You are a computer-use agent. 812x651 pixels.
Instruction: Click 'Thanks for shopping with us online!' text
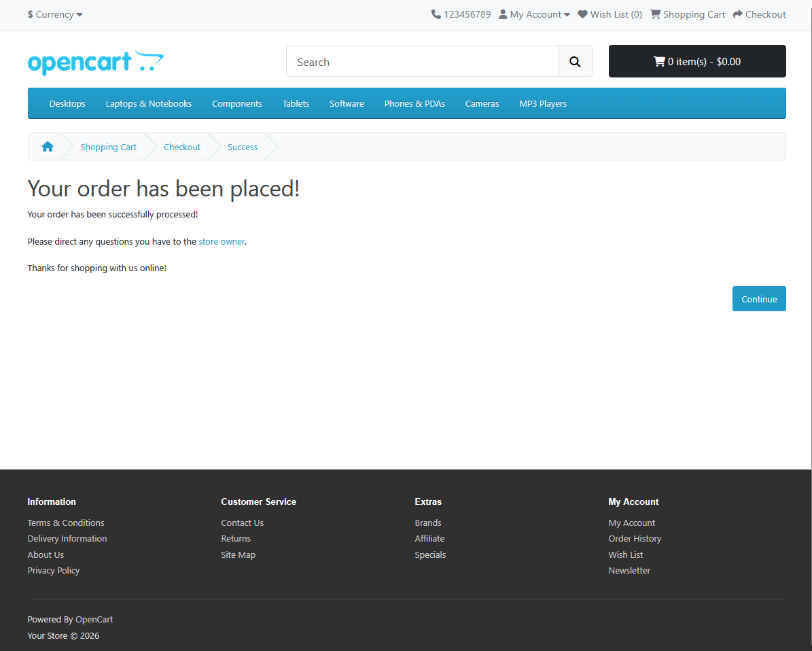pos(97,268)
